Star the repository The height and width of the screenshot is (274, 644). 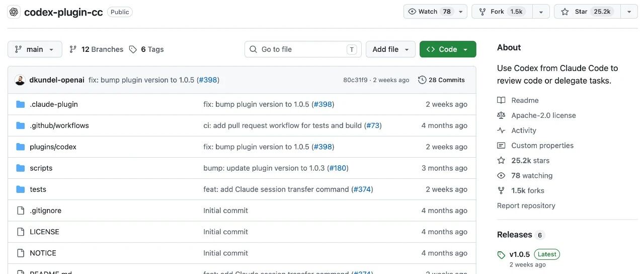point(587,12)
